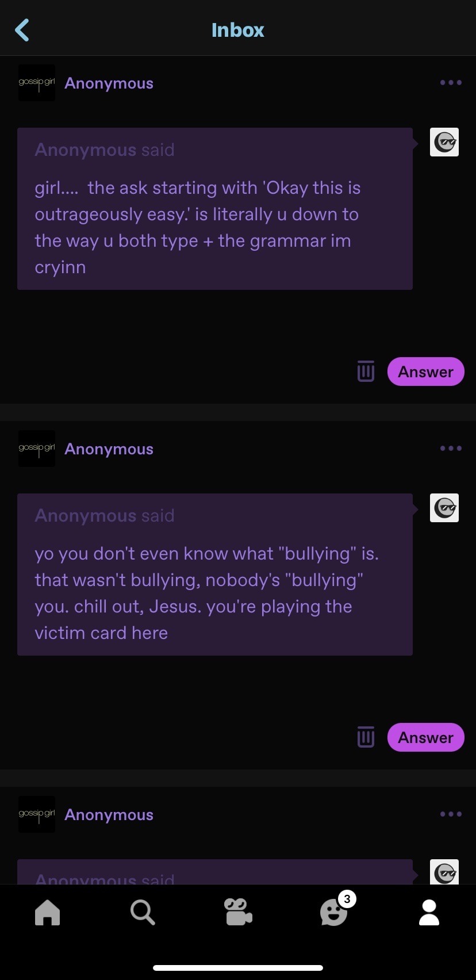
Task: Tap the gossip girl avatar on first ask
Action: [37, 83]
